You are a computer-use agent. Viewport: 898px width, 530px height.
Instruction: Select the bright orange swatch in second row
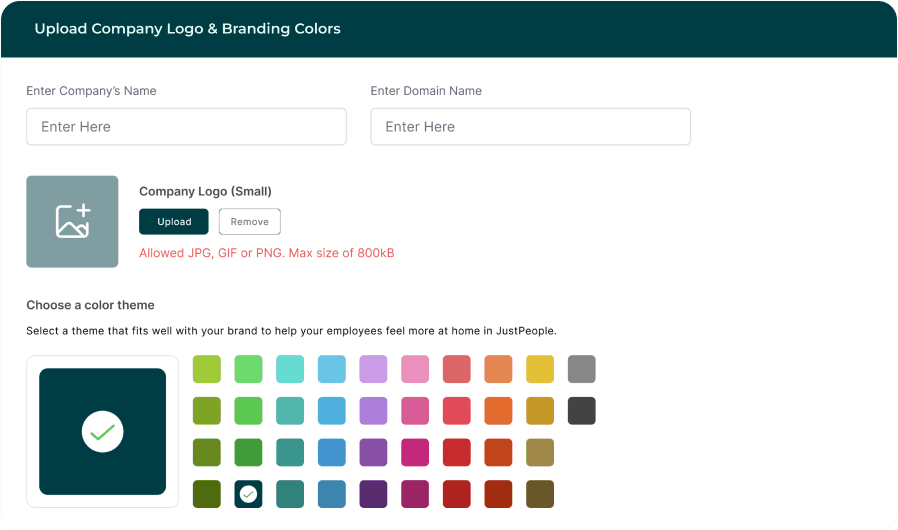pos(498,410)
